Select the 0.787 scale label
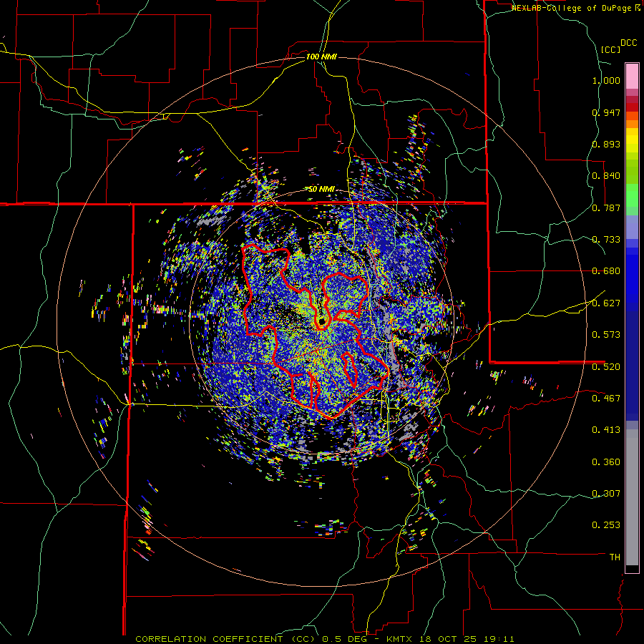 click(606, 208)
